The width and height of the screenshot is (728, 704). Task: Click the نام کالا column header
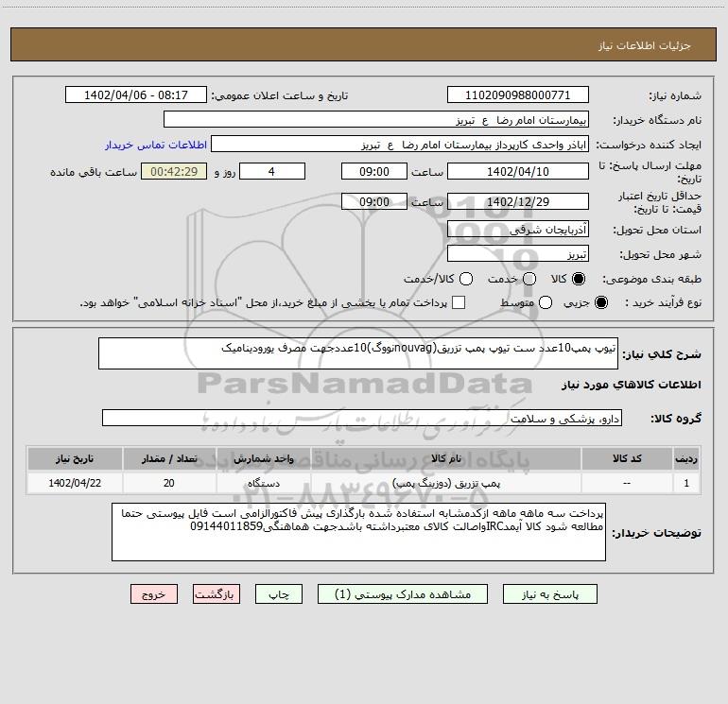(445, 458)
